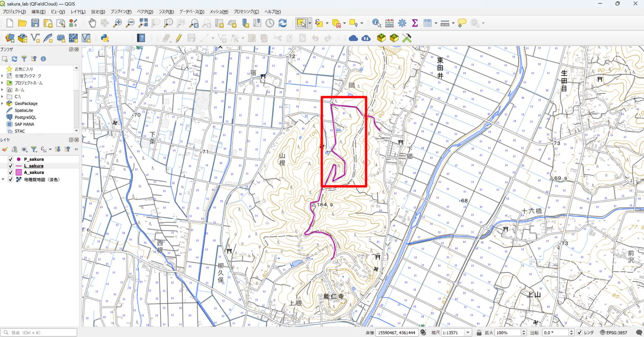Expand the 空間ブックマーク tree node
This screenshot has height=337, width=644.
click(2, 76)
